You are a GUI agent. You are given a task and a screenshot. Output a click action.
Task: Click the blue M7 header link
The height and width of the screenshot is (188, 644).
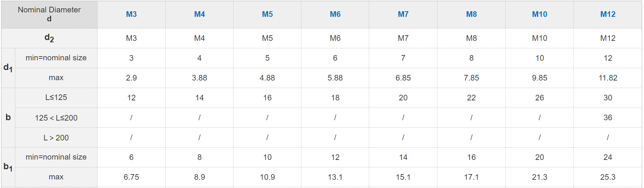(x=403, y=14)
